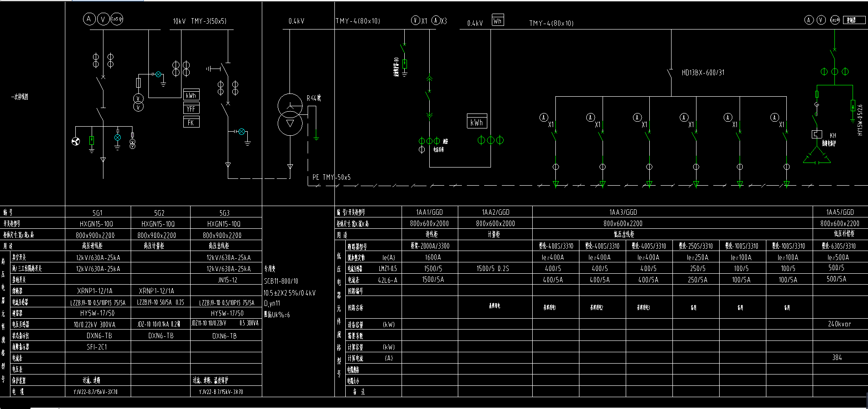Viewport: 868px width, 409px height.
Task: Click the SF1-2C1 table cell
Action: coord(97,347)
